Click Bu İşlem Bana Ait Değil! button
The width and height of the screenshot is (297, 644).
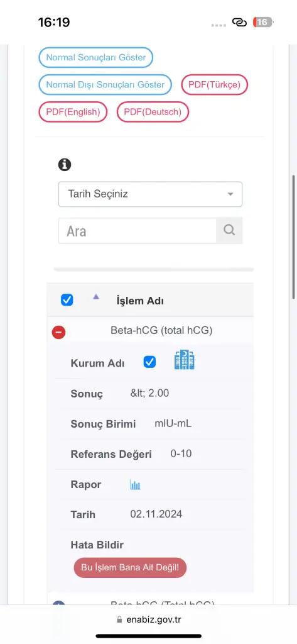(130, 568)
